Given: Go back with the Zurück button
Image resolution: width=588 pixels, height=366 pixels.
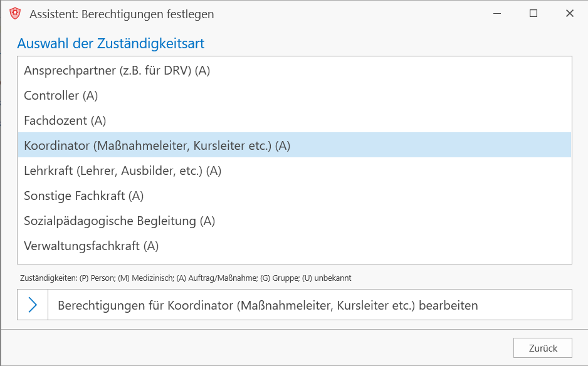Looking at the screenshot, I should click(x=543, y=348).
